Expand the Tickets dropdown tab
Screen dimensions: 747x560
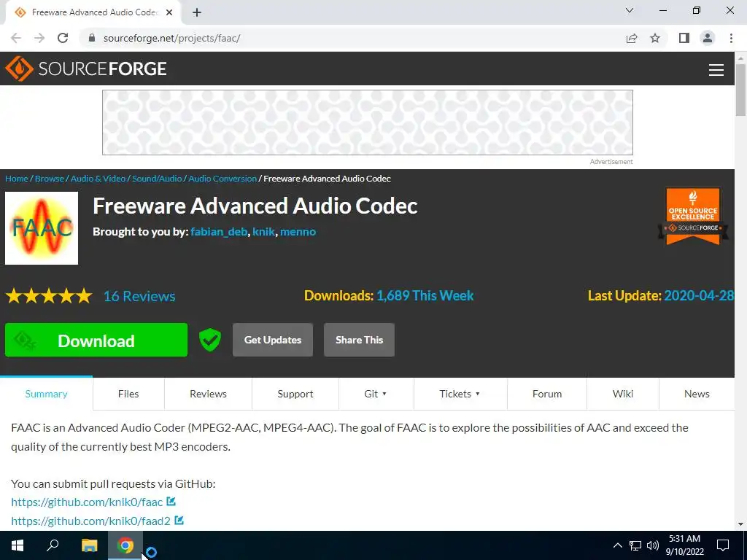point(460,394)
